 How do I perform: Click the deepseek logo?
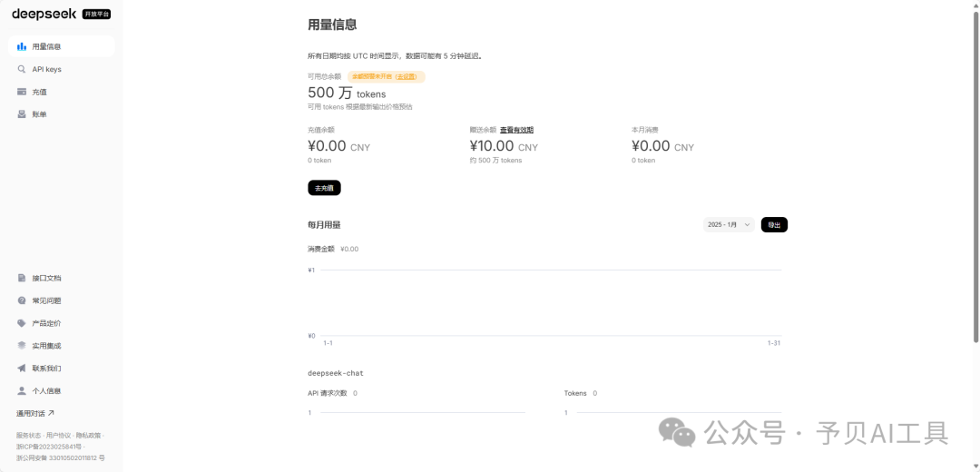point(44,14)
